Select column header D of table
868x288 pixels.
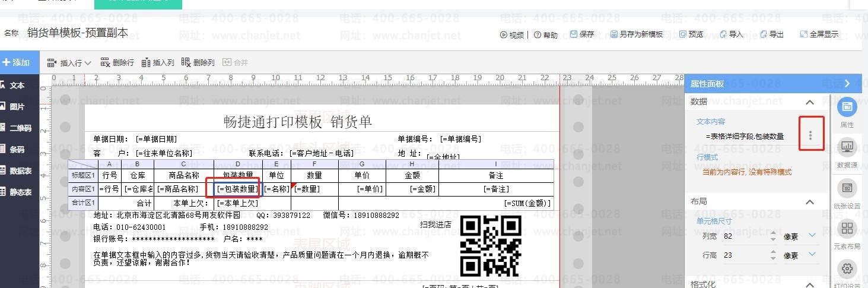tap(238, 164)
